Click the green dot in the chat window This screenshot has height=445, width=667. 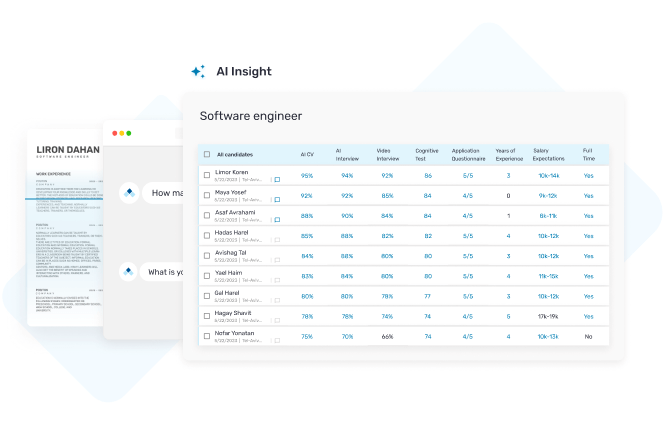tap(128, 133)
